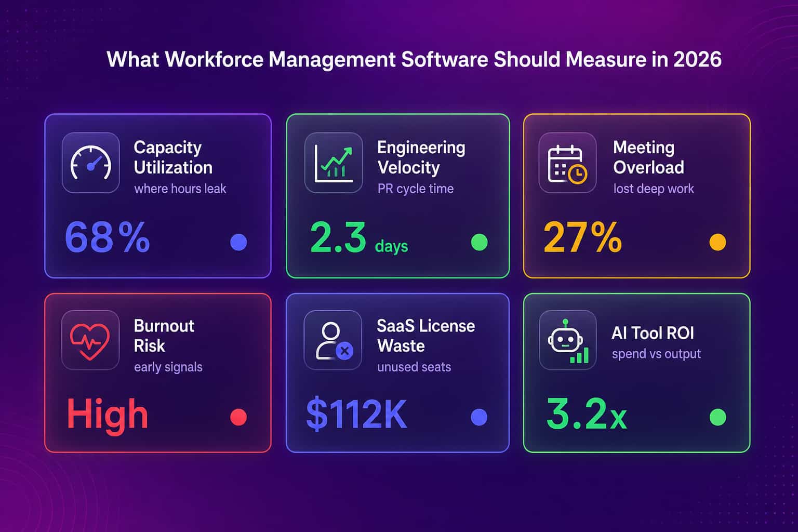798x532 pixels.
Task: Click the 'where hours leak' subtitle
Action: pos(180,189)
